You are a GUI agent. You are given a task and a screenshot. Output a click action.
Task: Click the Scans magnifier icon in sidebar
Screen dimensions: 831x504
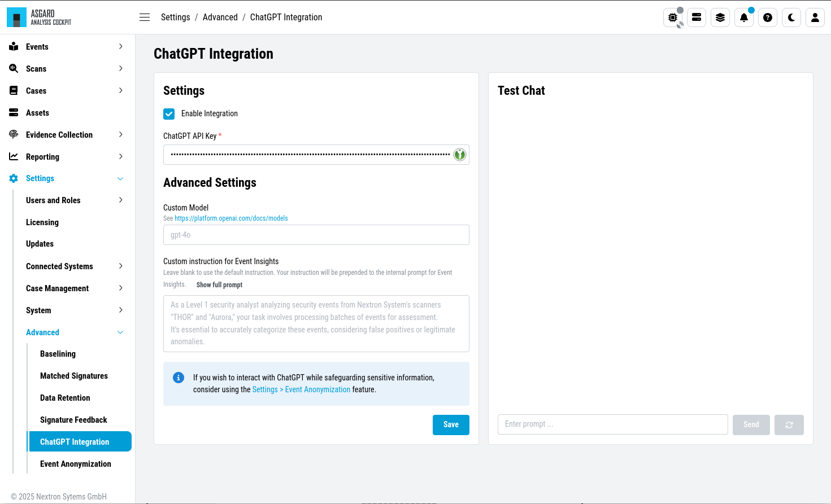14,69
